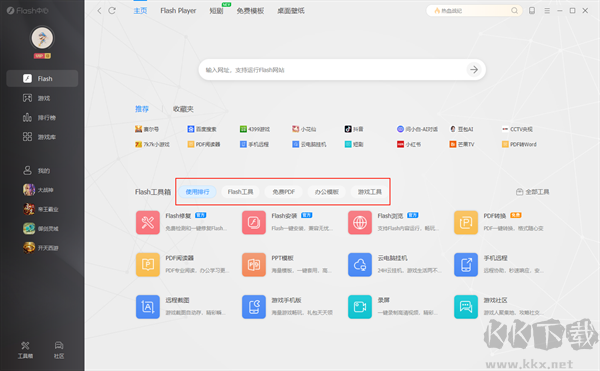Image resolution: width=600 pixels, height=371 pixels.
Task: Click the user avatar picture
Action: (42, 38)
